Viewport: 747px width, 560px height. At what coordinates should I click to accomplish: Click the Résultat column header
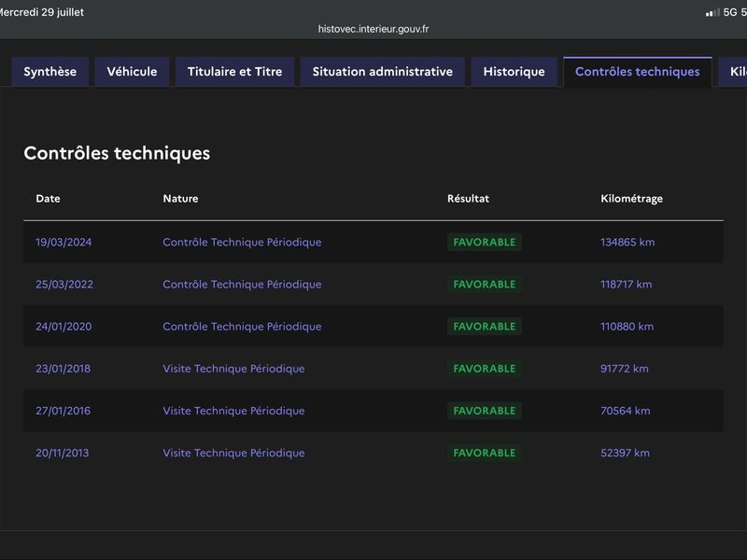point(469,199)
